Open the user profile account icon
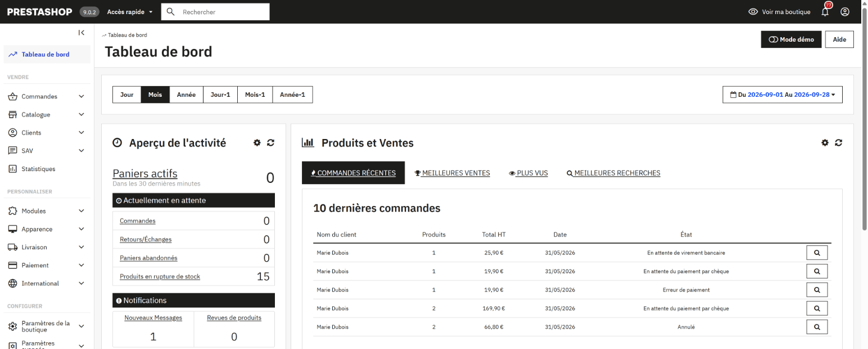The image size is (868, 349). [845, 12]
